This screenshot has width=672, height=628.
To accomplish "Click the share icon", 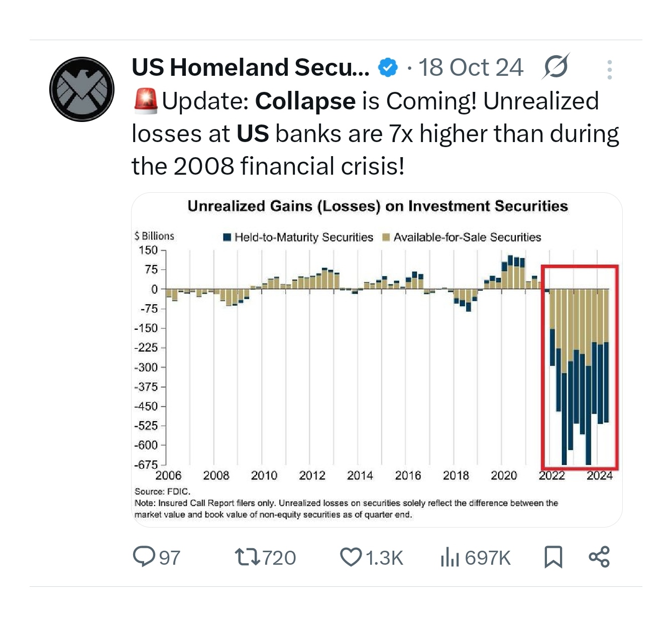I will click(599, 557).
